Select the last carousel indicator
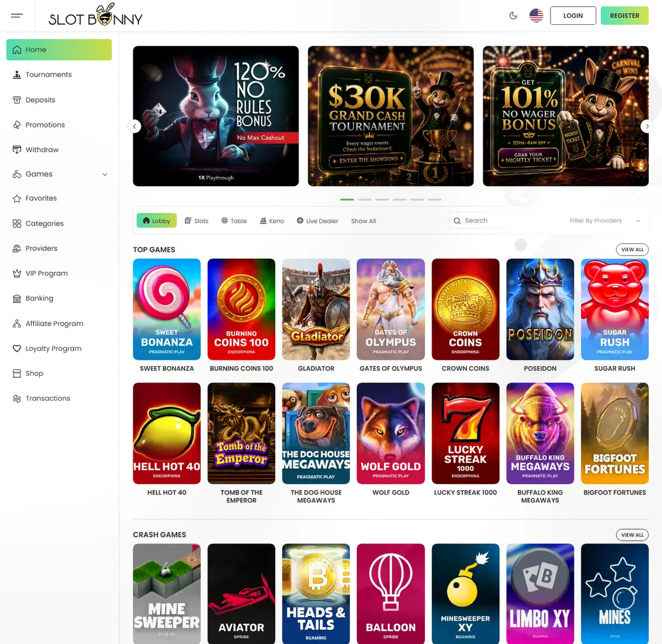662x644 pixels. pos(435,199)
